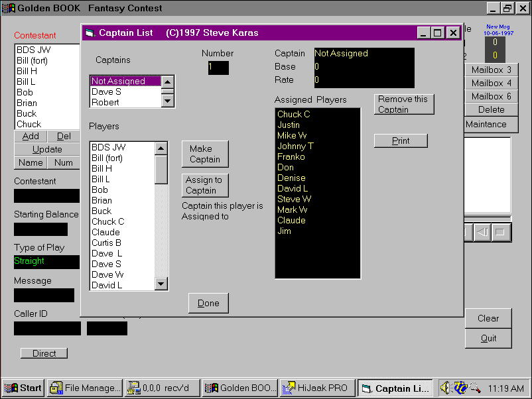Select Claude in Players list
Image resolution: width=532 pixels, height=399 pixels.
pos(123,232)
